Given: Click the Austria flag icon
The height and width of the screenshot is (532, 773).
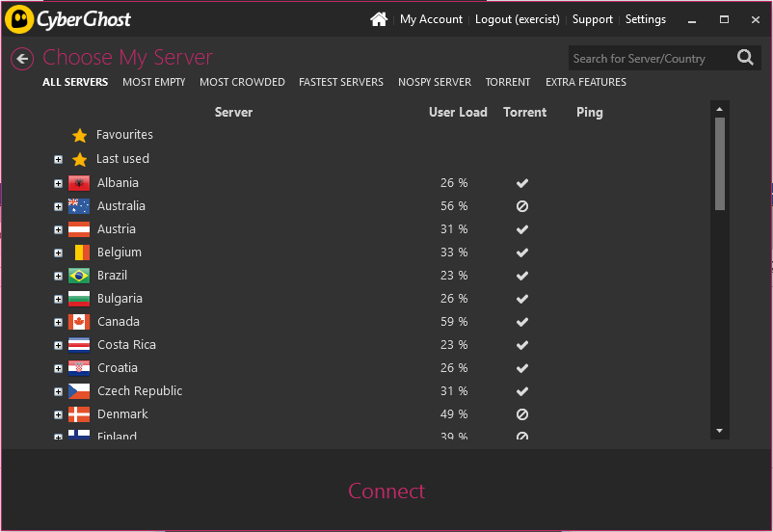Looking at the screenshot, I should pos(79,229).
